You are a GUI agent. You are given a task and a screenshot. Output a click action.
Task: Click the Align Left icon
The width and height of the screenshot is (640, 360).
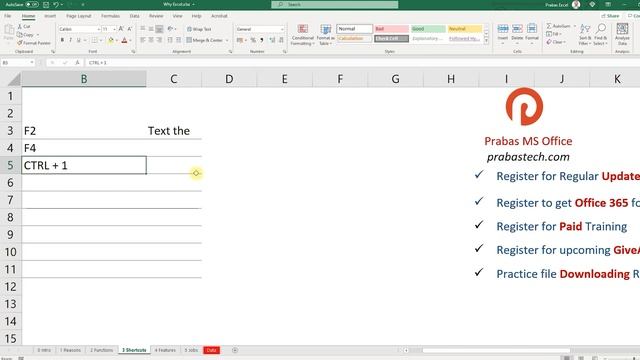pyautogui.click(x=142, y=40)
